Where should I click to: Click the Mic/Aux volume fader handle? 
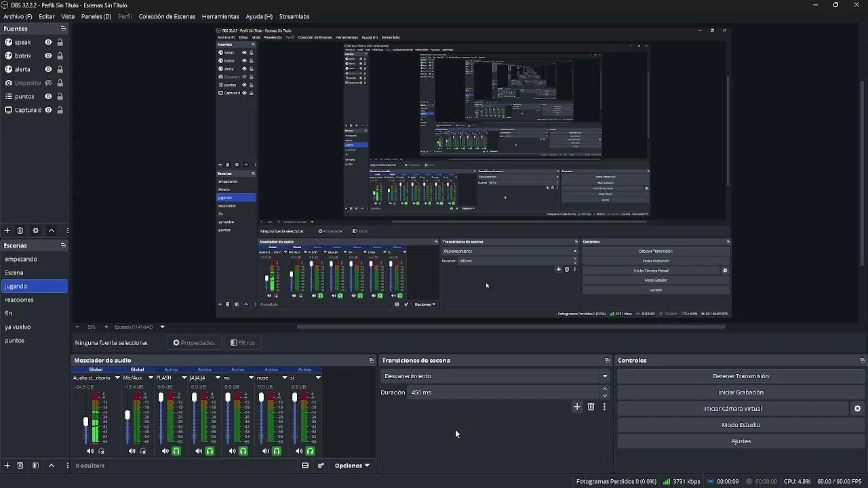[127, 415]
